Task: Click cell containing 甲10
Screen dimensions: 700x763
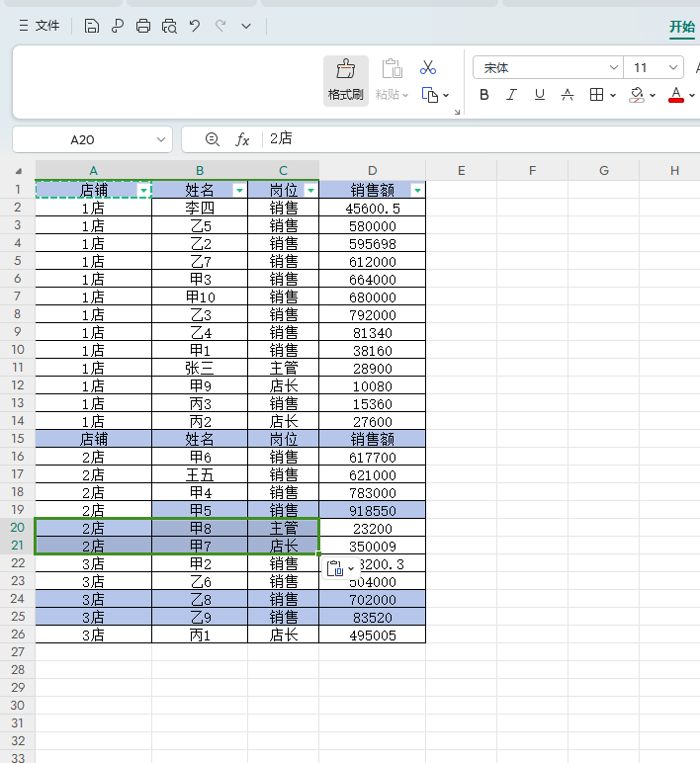Action: coord(200,297)
